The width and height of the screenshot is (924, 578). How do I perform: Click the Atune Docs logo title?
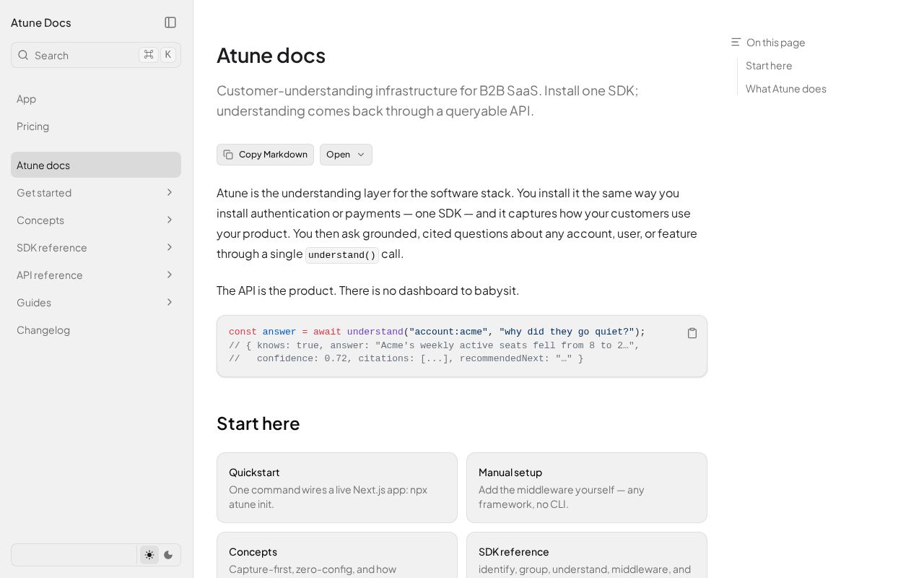[x=41, y=22]
